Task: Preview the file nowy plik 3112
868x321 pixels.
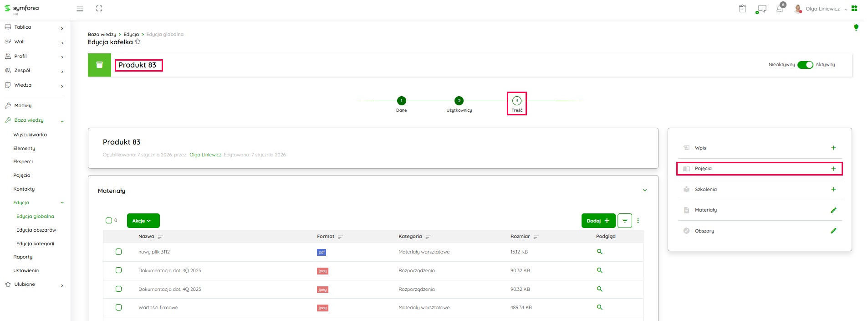Action: point(599,252)
